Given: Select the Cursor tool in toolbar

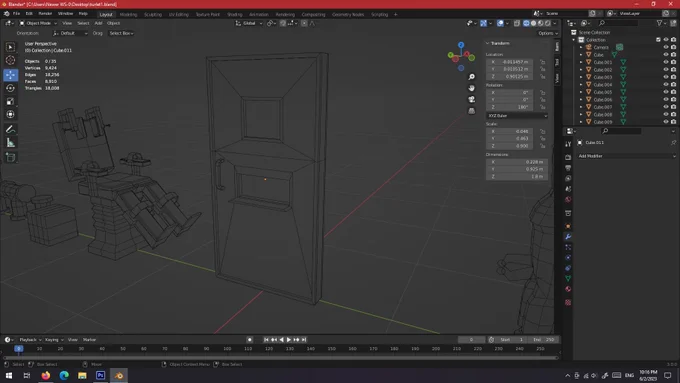Looking at the screenshot, I should (x=10, y=60).
